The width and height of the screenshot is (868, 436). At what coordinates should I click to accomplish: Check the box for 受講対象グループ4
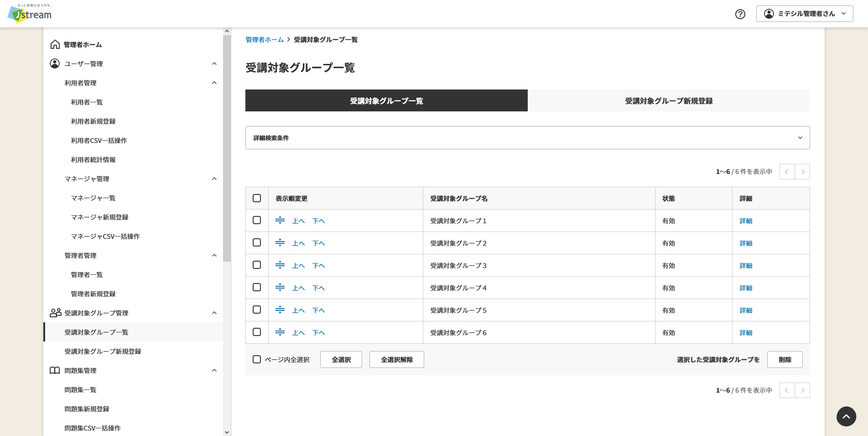pos(257,287)
